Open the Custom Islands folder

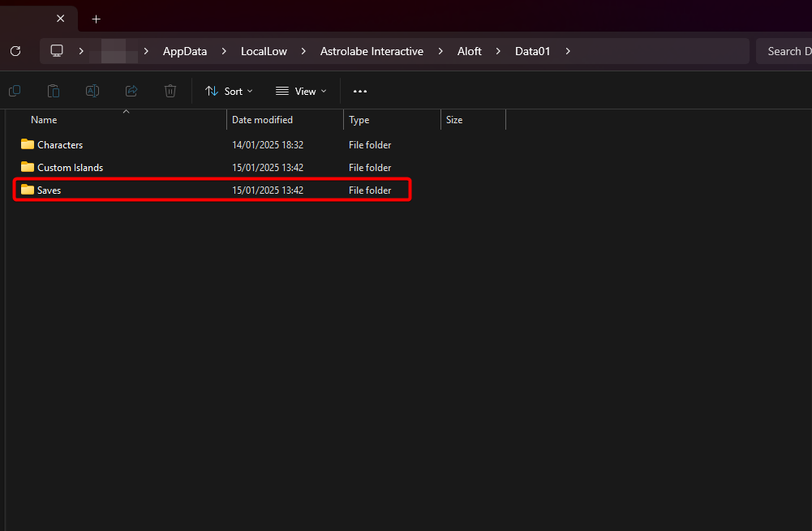click(x=70, y=167)
